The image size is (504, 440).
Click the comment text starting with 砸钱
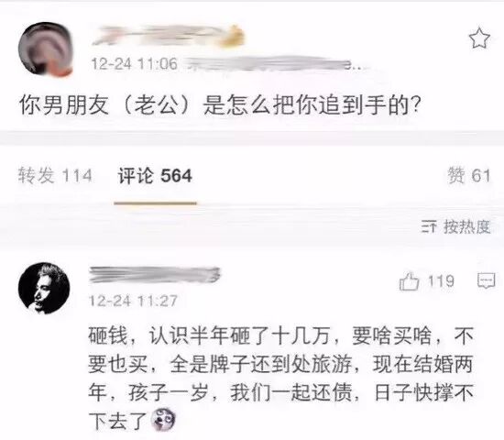click(280, 379)
